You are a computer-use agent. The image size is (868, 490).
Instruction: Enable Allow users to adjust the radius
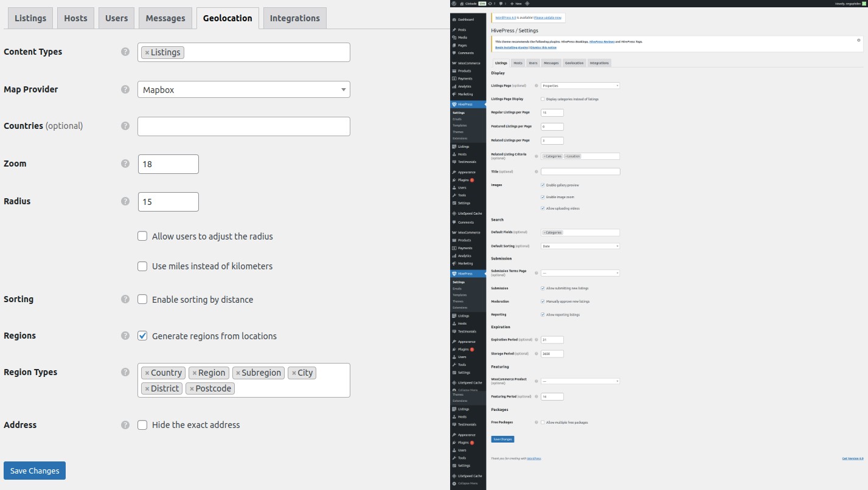pyautogui.click(x=142, y=236)
